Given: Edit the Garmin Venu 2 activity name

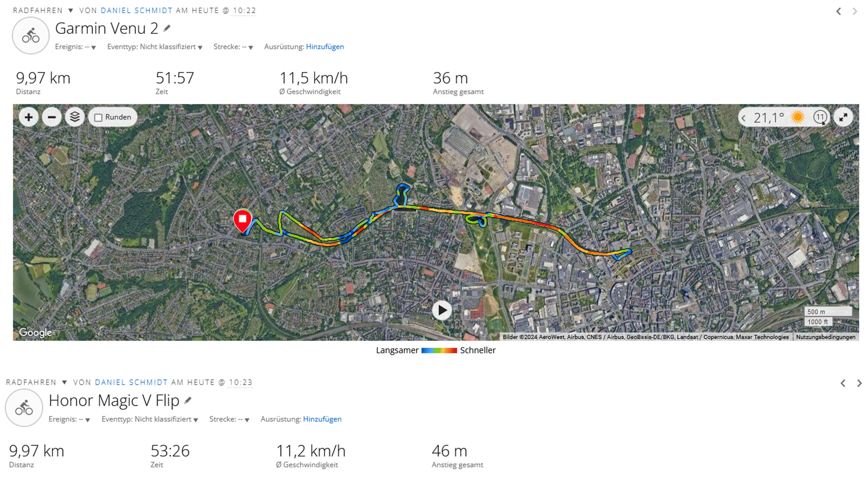Looking at the screenshot, I should pos(167,28).
